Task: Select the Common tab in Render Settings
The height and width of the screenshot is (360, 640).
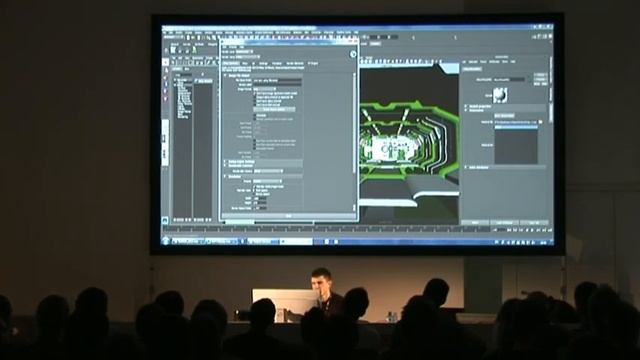Action: click(x=231, y=64)
